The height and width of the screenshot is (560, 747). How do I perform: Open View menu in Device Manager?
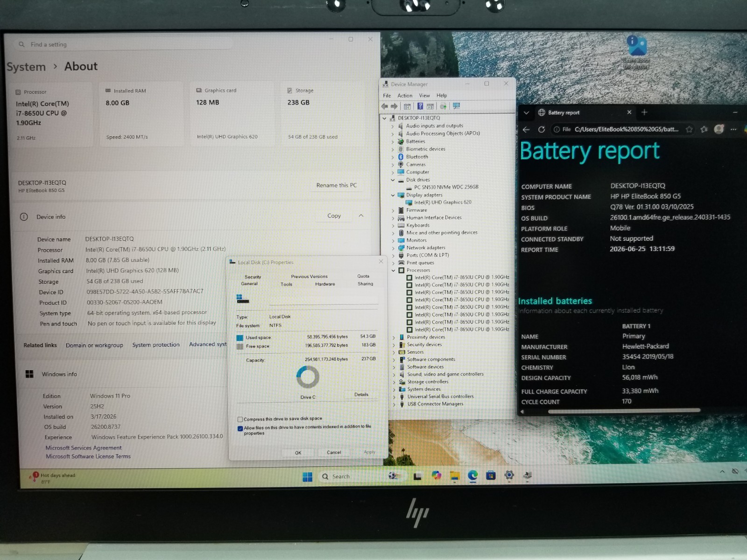click(424, 96)
